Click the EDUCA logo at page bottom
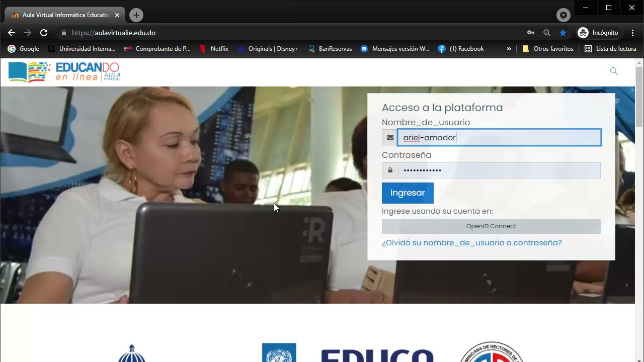This screenshot has height=362, width=644. pyautogui.click(x=377, y=355)
